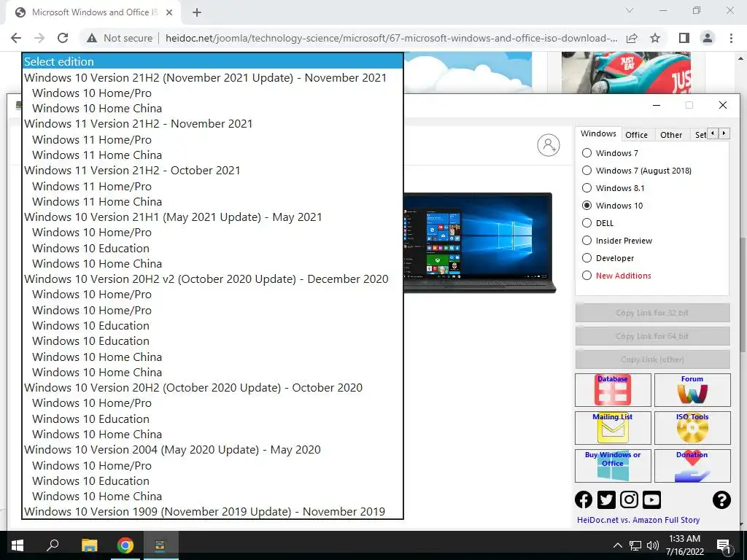Open the Donation tile
Screen dimensions: 747x560
tap(692, 466)
